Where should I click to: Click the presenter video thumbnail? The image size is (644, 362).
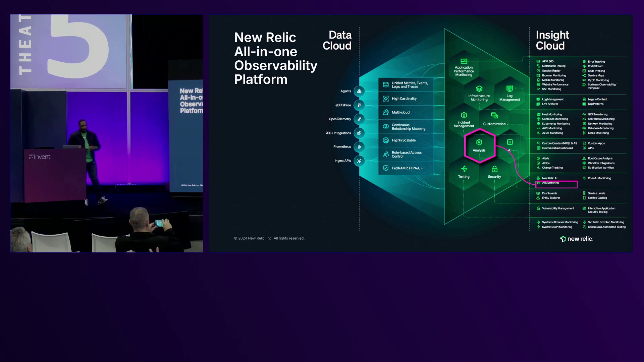(x=106, y=133)
